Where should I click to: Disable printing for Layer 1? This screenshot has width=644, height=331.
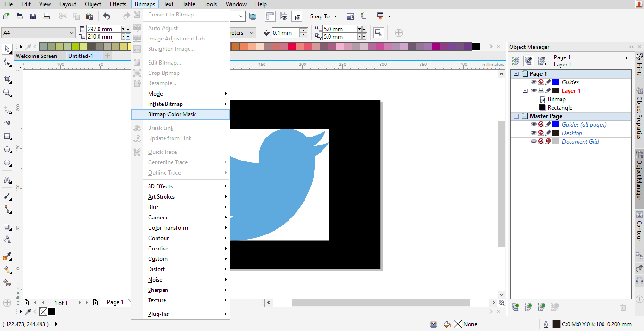(x=541, y=90)
